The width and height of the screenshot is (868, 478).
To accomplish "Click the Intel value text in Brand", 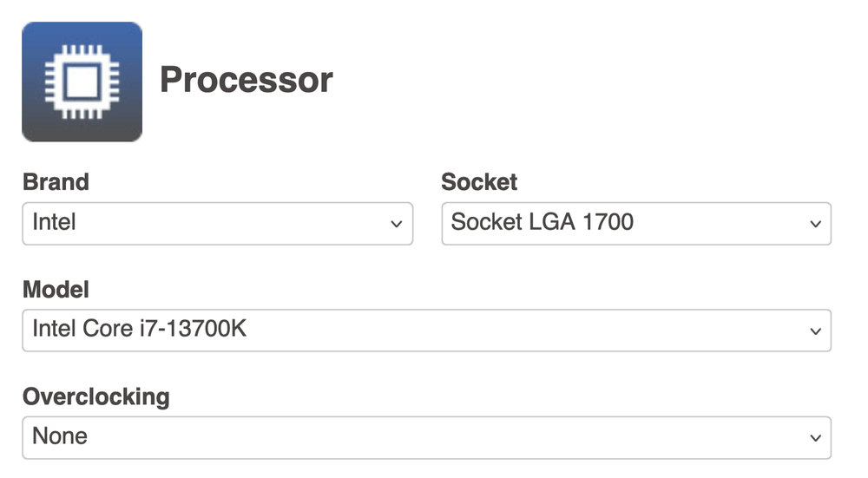I will tap(55, 223).
